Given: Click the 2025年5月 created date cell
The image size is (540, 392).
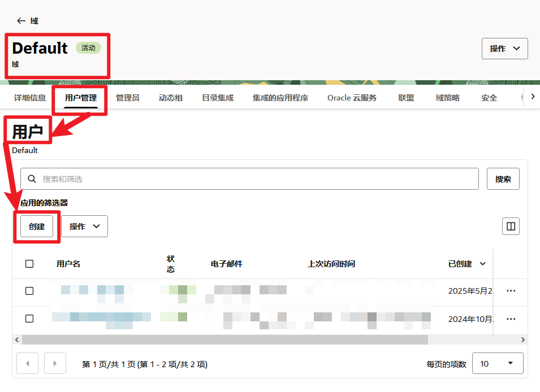Looking at the screenshot, I should click(x=470, y=291).
